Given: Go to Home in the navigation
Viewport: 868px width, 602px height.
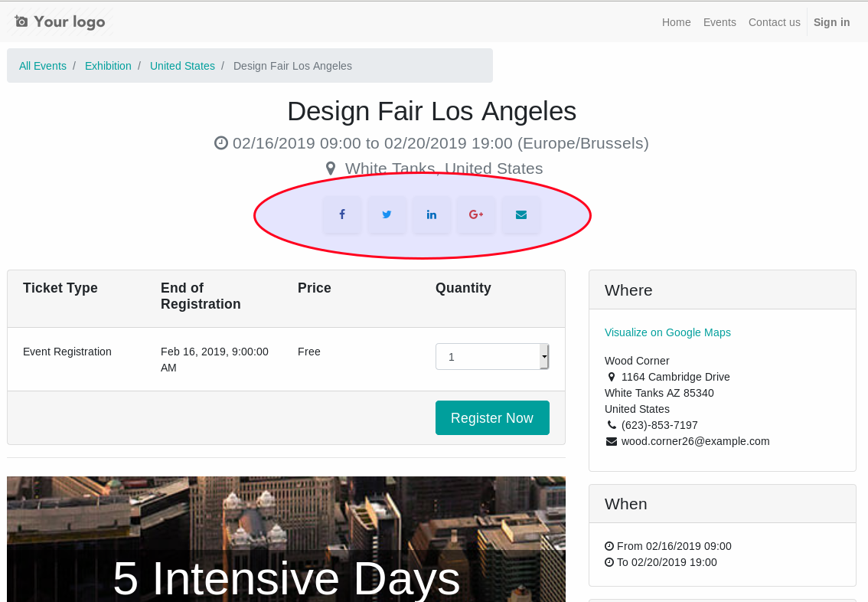Looking at the screenshot, I should tap(677, 22).
